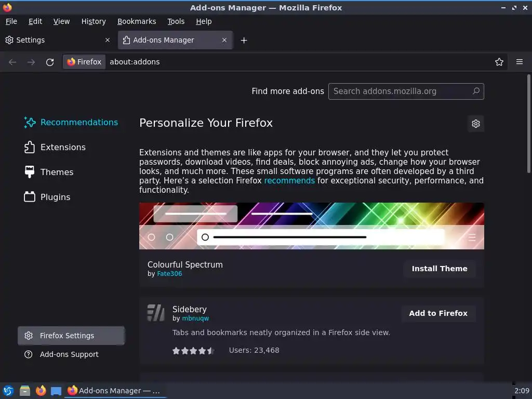Open the Bookmarks menu
The height and width of the screenshot is (399, 532).
coord(137,21)
